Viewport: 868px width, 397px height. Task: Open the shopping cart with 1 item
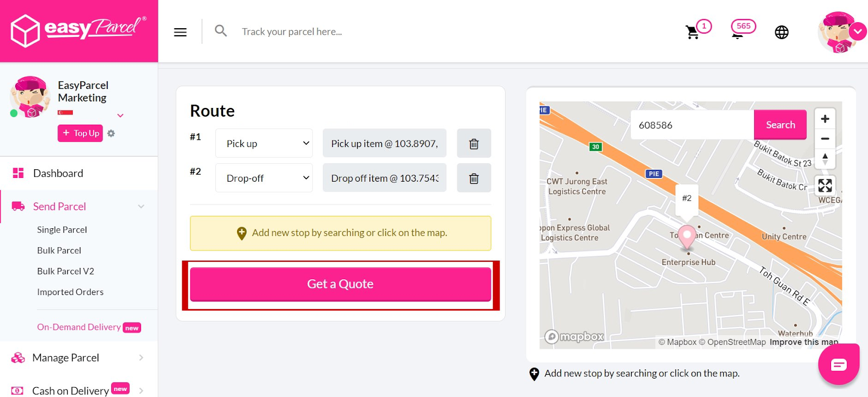click(x=692, y=31)
